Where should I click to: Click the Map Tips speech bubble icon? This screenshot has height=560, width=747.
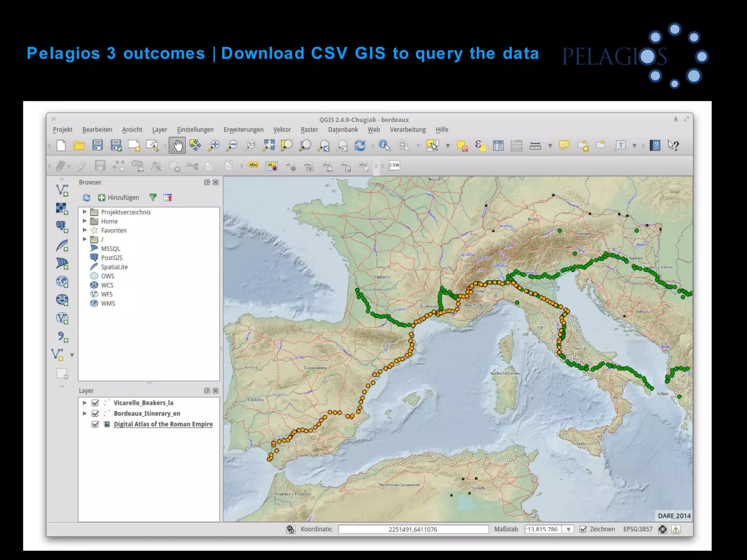(564, 145)
